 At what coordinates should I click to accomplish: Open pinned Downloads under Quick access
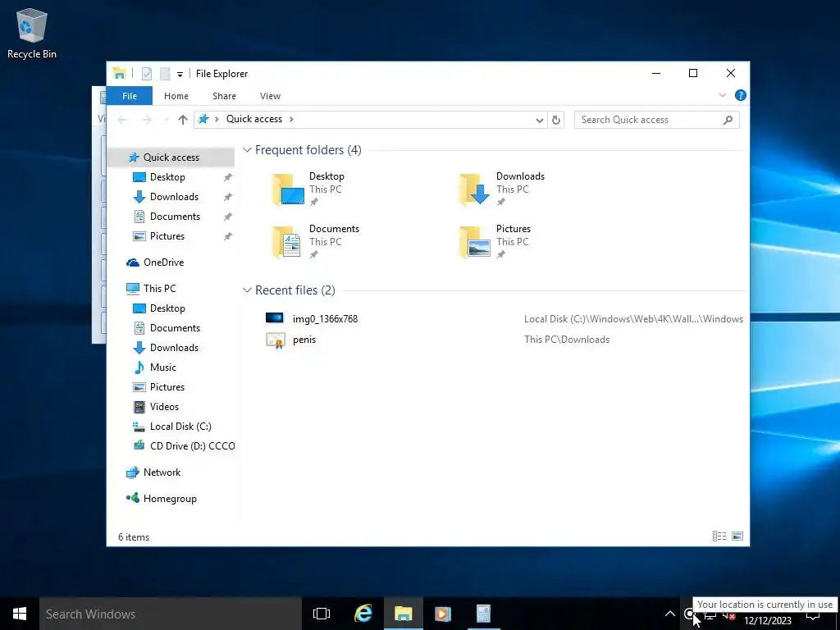tap(174, 197)
